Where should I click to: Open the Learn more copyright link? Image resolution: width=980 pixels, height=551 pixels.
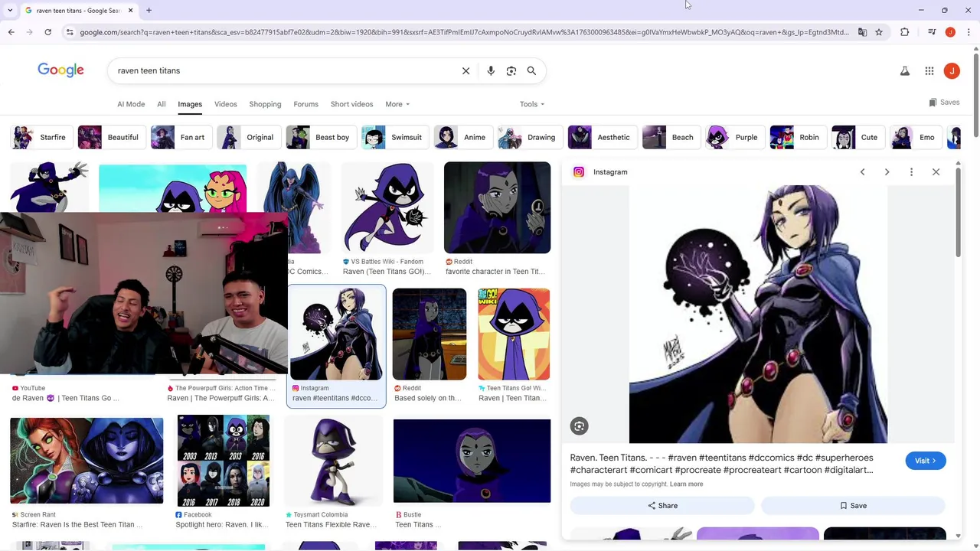pyautogui.click(x=686, y=484)
